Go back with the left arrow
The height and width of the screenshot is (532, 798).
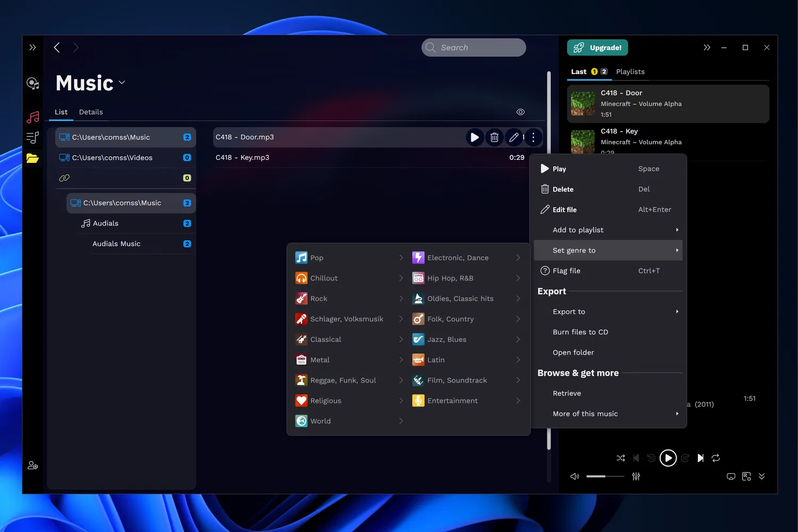coord(57,47)
